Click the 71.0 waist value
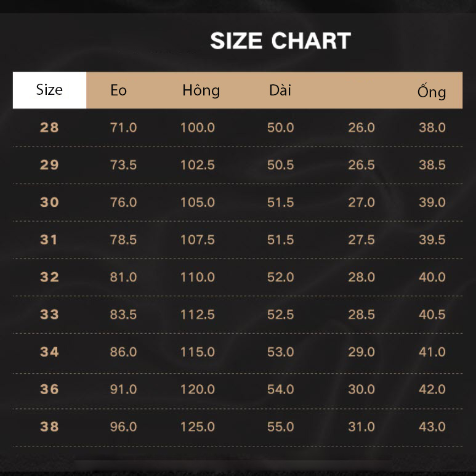Viewport: 476px width, 476px height. [x=123, y=127]
